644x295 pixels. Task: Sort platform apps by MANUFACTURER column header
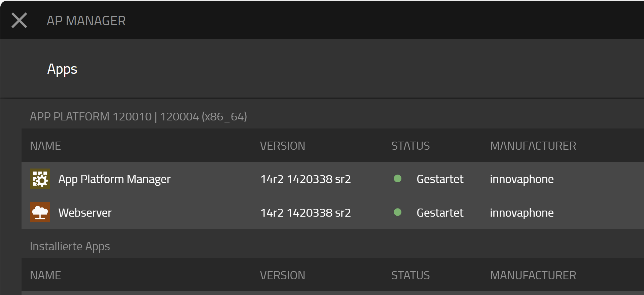pyautogui.click(x=533, y=146)
